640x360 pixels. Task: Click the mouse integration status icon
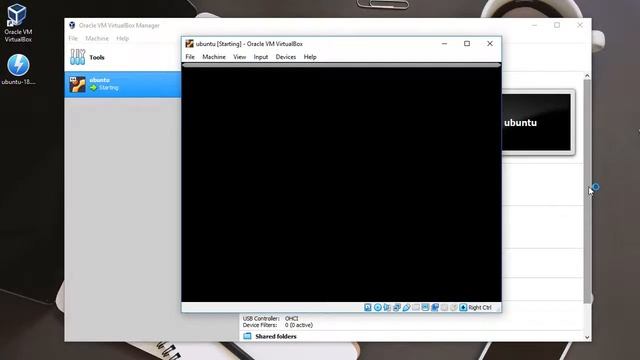453,307
